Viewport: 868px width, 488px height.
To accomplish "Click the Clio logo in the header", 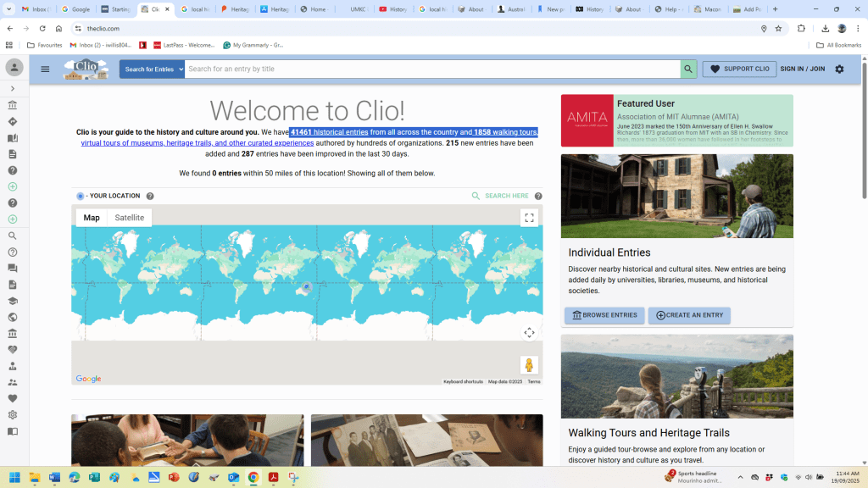I will coord(86,69).
